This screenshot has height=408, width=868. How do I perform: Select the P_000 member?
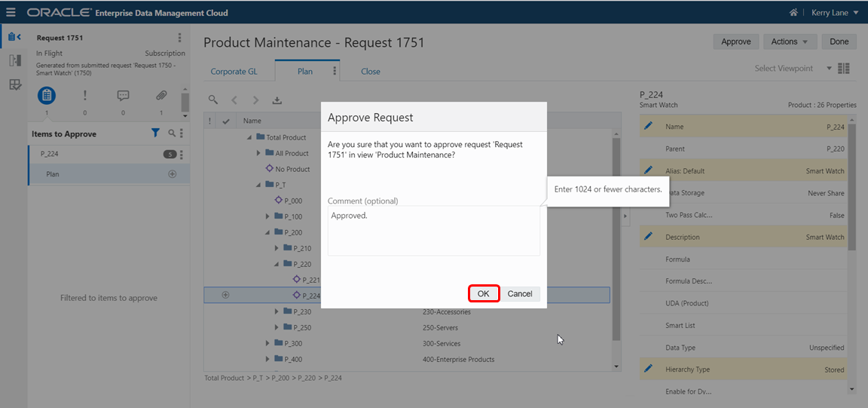tap(294, 201)
